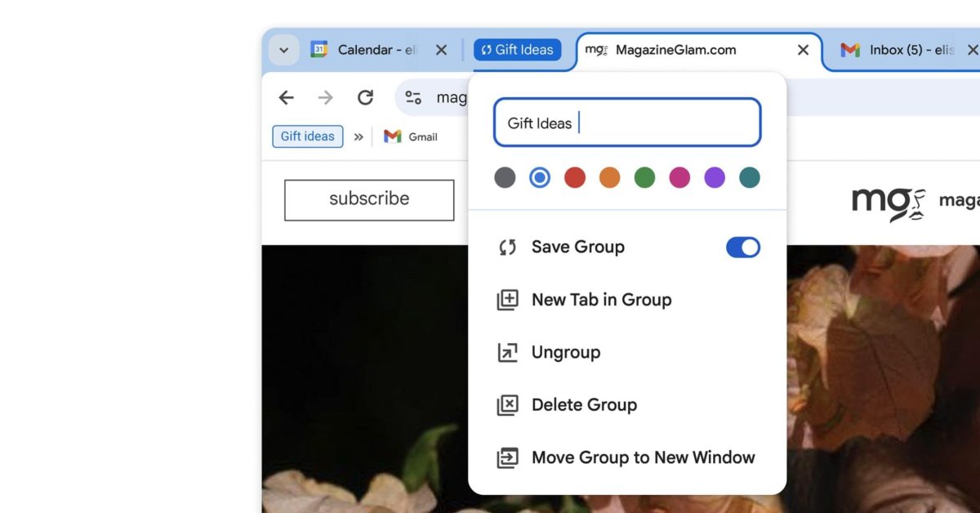Image resolution: width=980 pixels, height=513 pixels.
Task: Click the back navigation arrow
Action: 285,96
